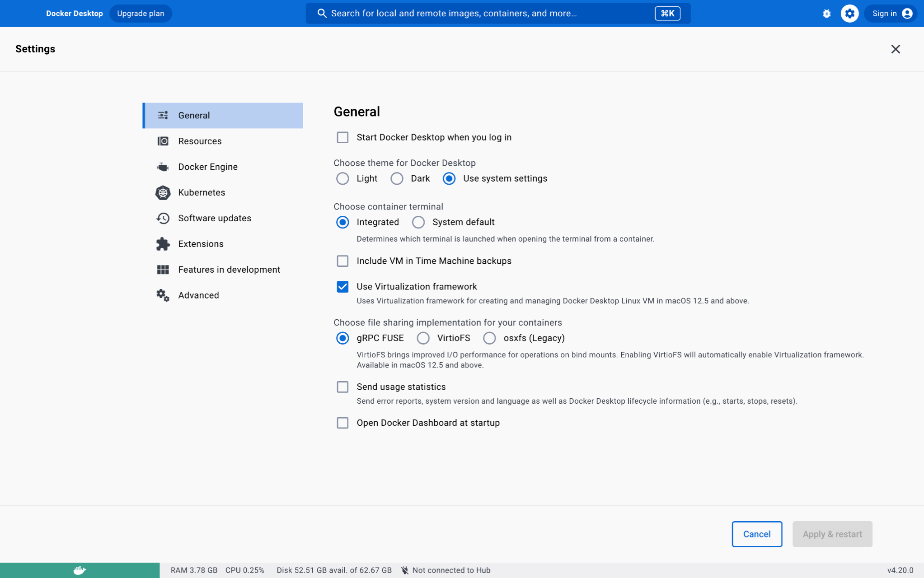The image size is (924, 578).
Task: Open the Resources settings section
Action: [x=200, y=141]
